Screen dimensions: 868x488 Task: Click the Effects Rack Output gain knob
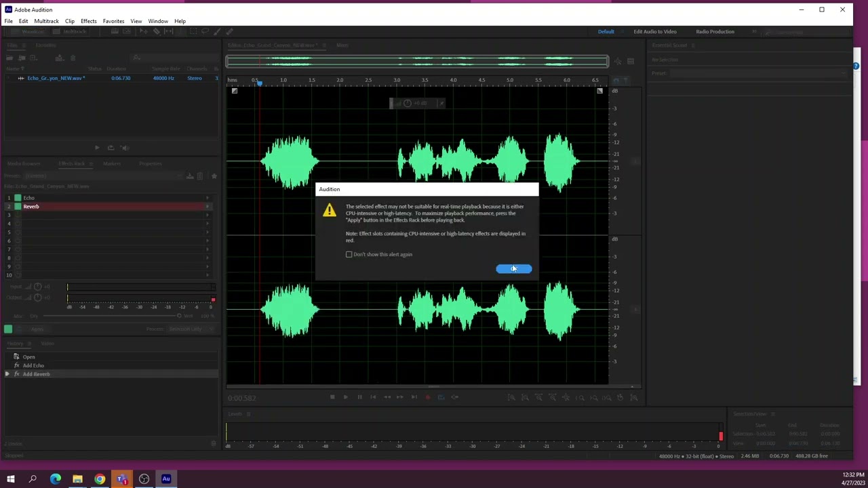[x=38, y=298]
